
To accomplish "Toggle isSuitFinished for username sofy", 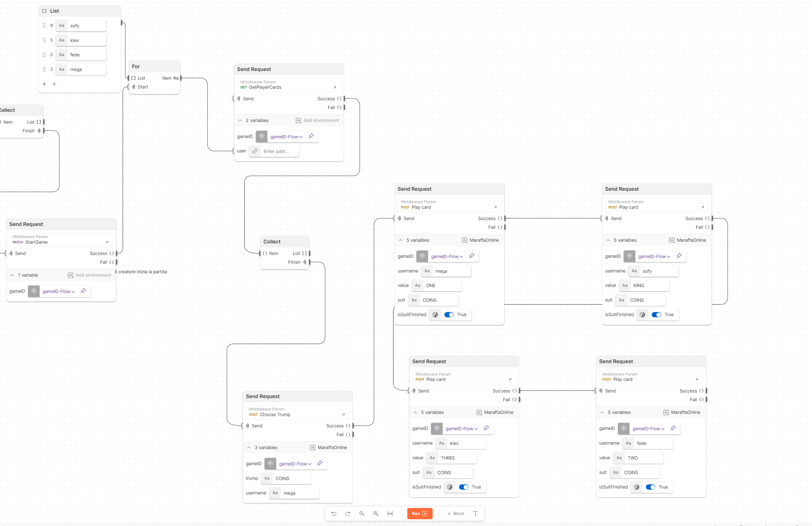I will point(656,315).
